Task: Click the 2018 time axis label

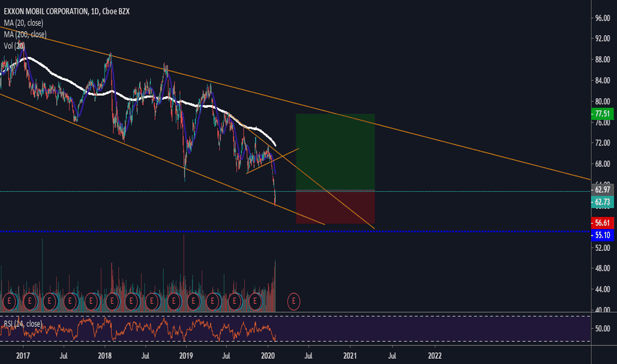Action: pos(105,356)
